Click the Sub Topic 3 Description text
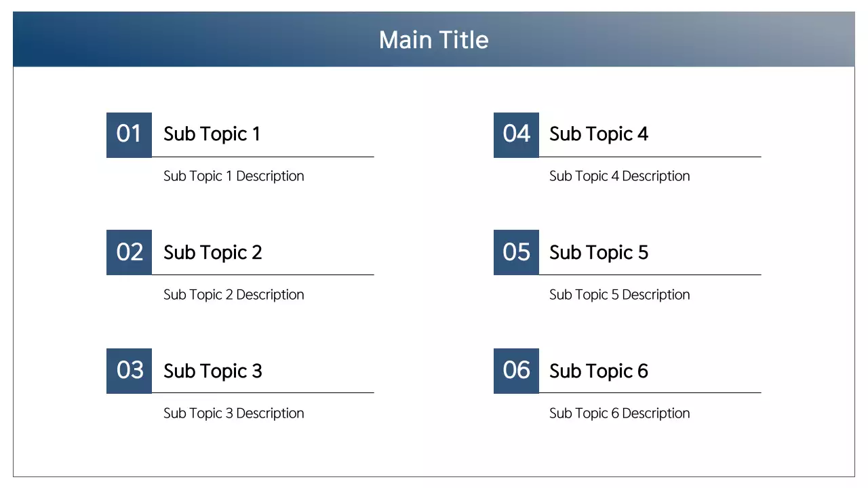 click(x=233, y=413)
